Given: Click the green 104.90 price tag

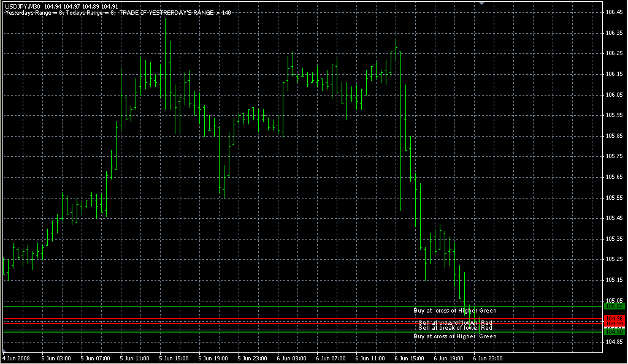Looking at the screenshot, I should pyautogui.click(x=614, y=332).
